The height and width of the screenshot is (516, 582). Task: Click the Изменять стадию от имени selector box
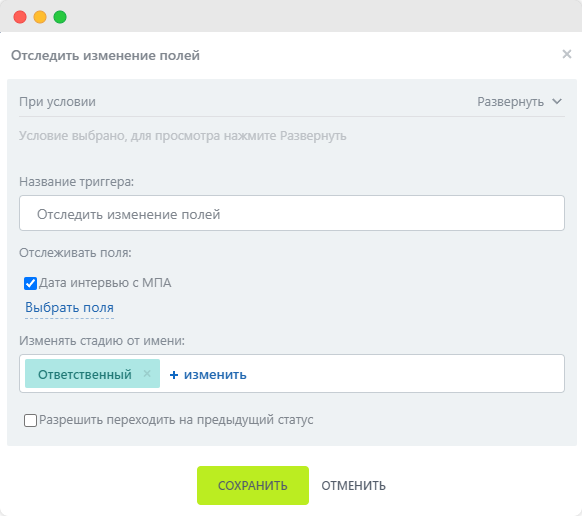coord(292,373)
